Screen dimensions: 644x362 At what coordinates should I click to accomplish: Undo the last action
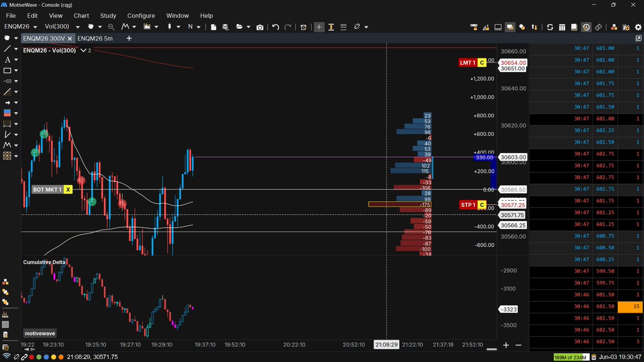pos(275,27)
